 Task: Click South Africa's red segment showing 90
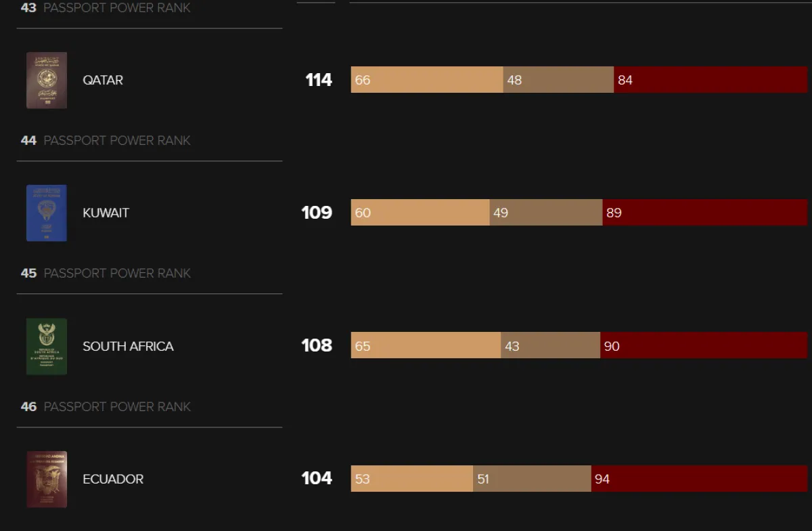point(704,346)
